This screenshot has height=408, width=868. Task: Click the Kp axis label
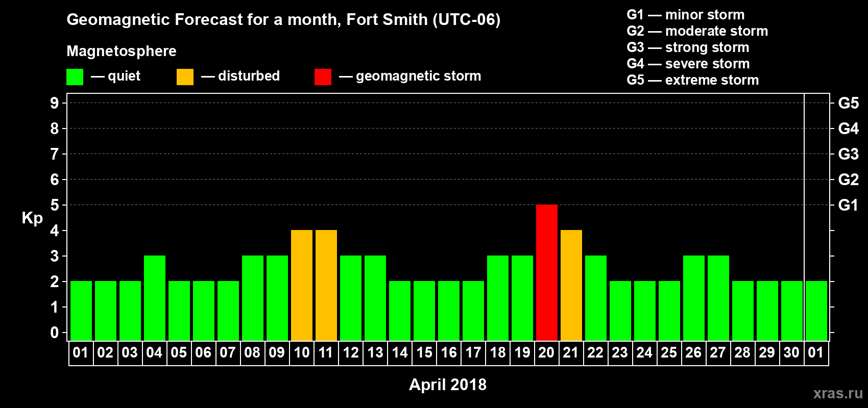(x=32, y=218)
